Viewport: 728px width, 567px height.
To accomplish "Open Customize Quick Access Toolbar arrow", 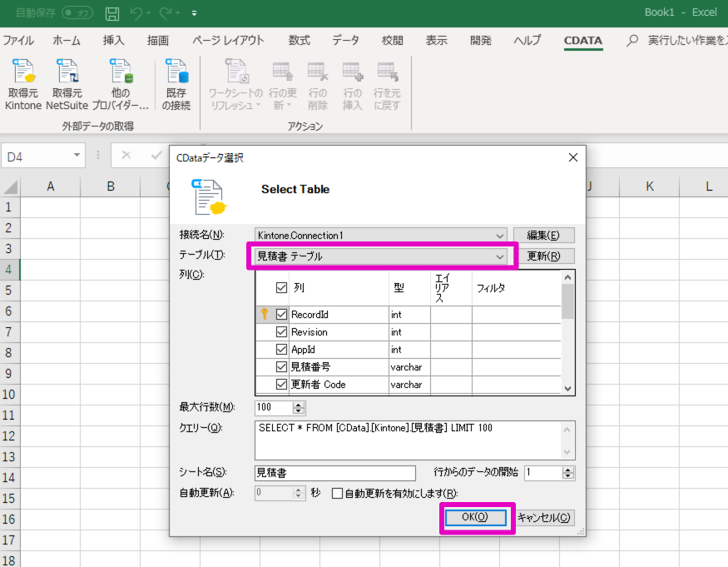I will pos(194,13).
